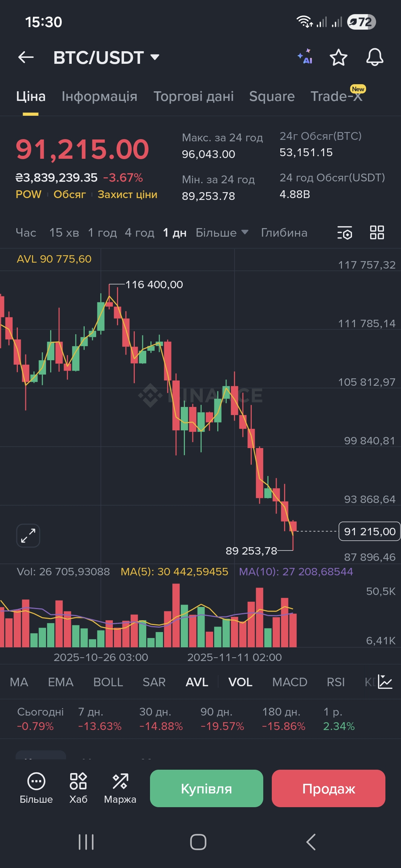This screenshot has height=868, width=401.
Task: Add BTC/USDT to favorites star
Action: (x=338, y=57)
